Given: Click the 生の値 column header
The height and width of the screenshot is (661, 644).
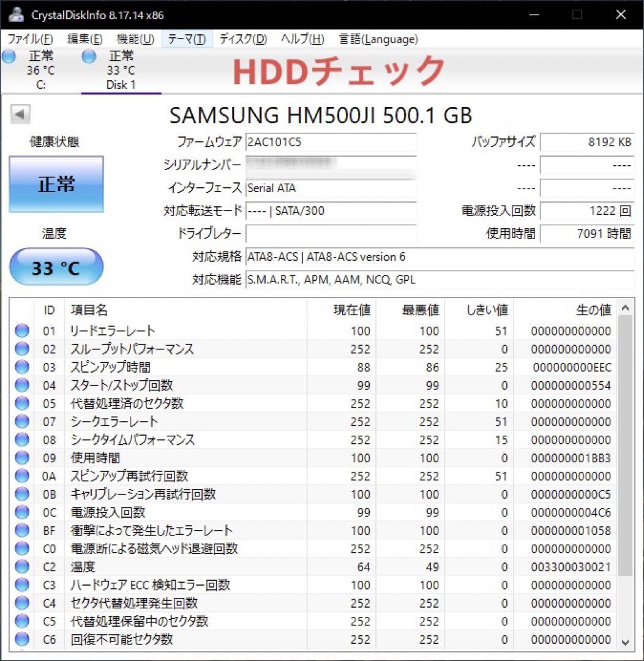Looking at the screenshot, I should pos(565,310).
